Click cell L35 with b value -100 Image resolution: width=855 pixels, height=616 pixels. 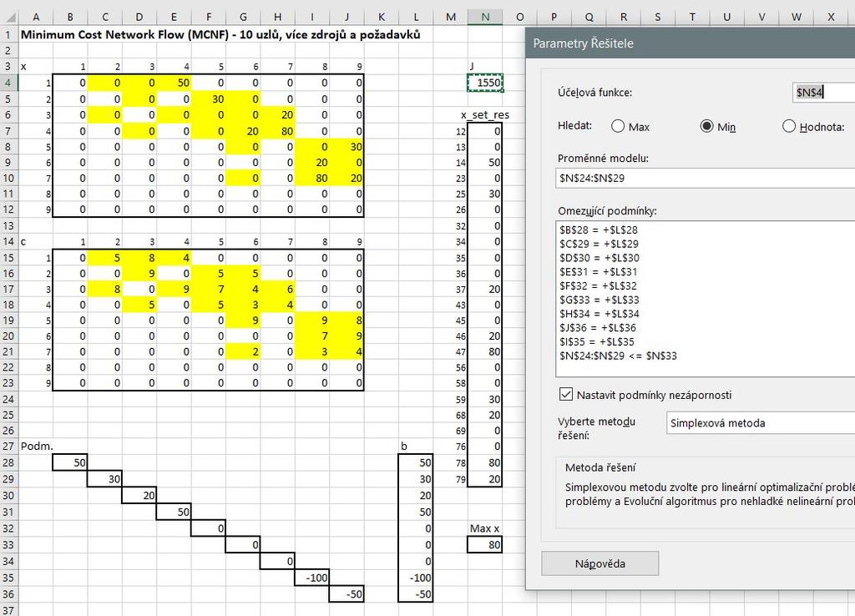point(416,578)
